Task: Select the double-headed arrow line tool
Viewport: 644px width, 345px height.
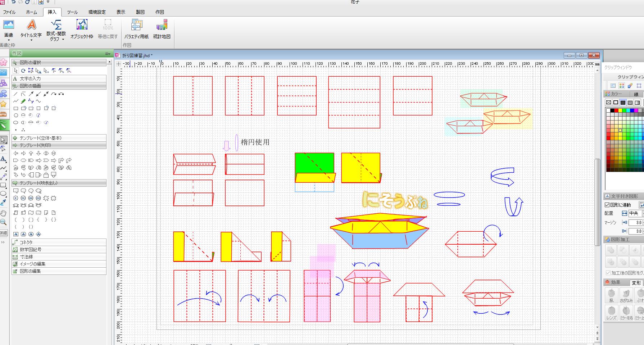Action: (x=46, y=94)
